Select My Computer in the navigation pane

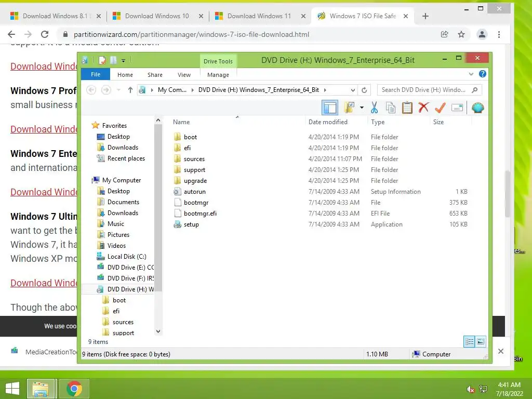(121, 180)
